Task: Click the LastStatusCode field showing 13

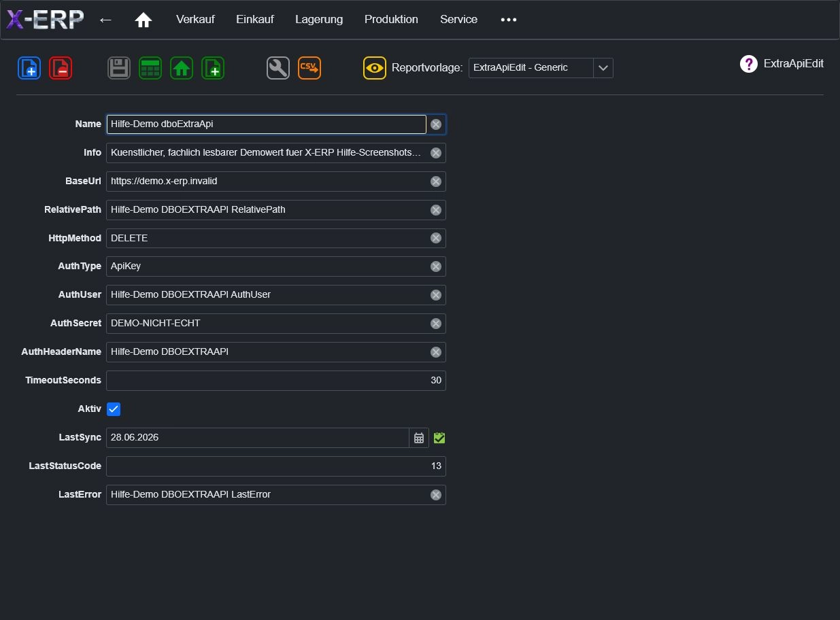Action: (x=276, y=466)
